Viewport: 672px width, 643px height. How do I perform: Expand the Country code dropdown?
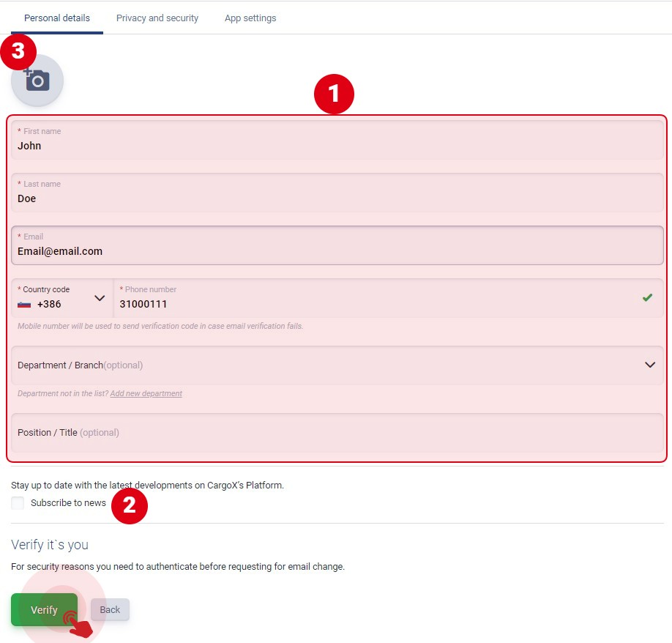click(x=62, y=298)
